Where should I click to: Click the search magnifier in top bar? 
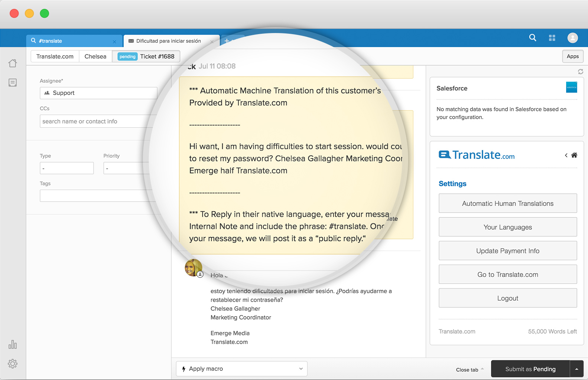pos(533,37)
